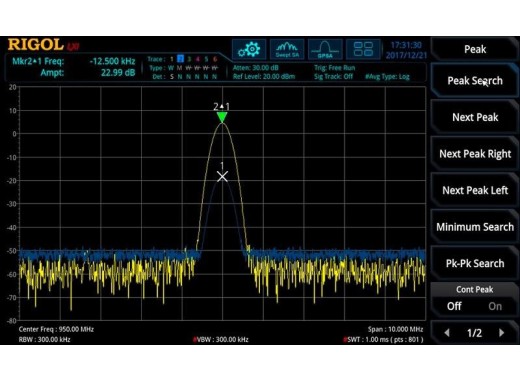Click the Trace row label

(x=156, y=59)
